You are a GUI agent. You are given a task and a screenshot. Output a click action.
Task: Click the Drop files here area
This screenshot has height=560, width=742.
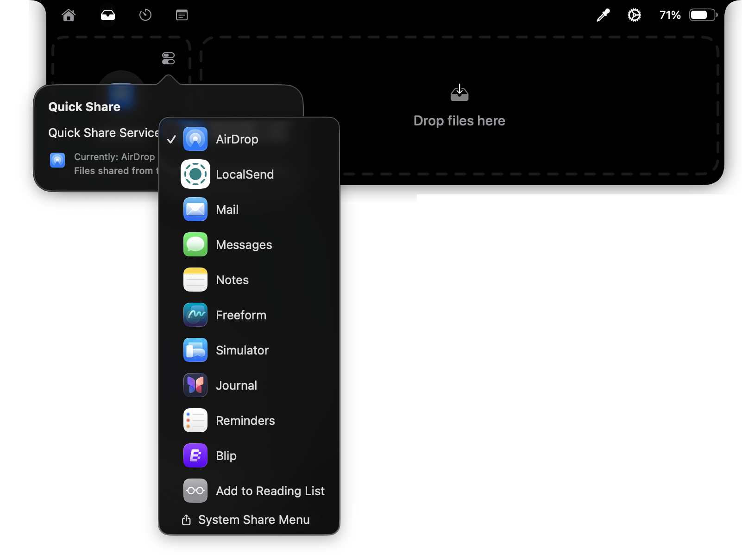[459, 106]
